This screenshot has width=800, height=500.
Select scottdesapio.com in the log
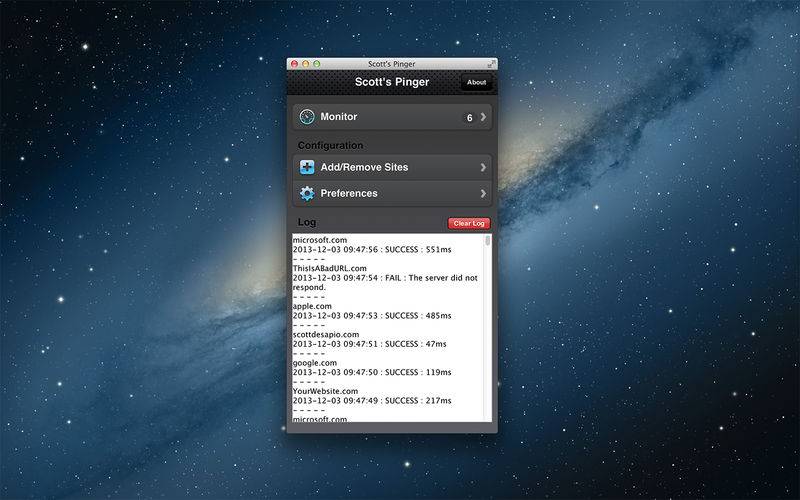(326, 335)
